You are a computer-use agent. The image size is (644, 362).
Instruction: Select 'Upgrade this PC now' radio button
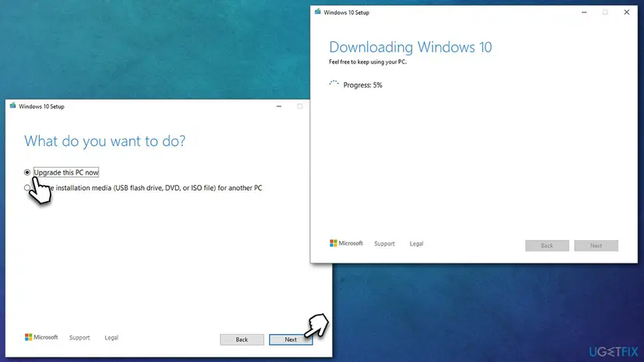[27, 172]
